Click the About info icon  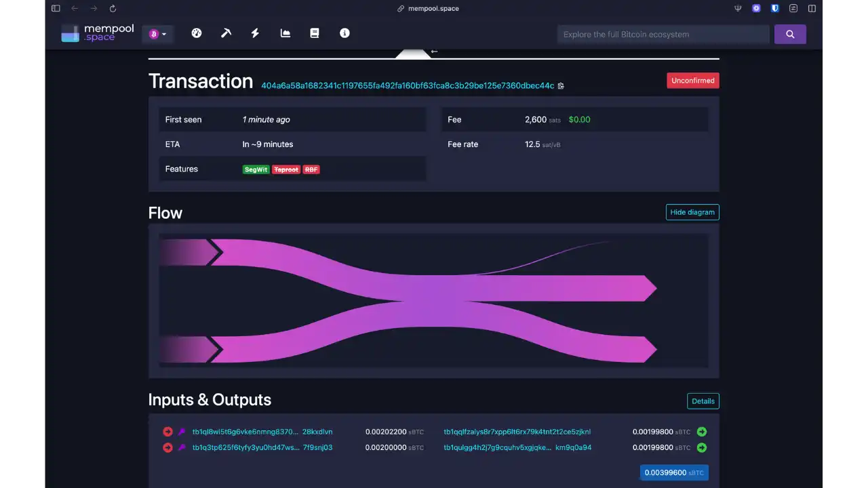[x=345, y=33]
